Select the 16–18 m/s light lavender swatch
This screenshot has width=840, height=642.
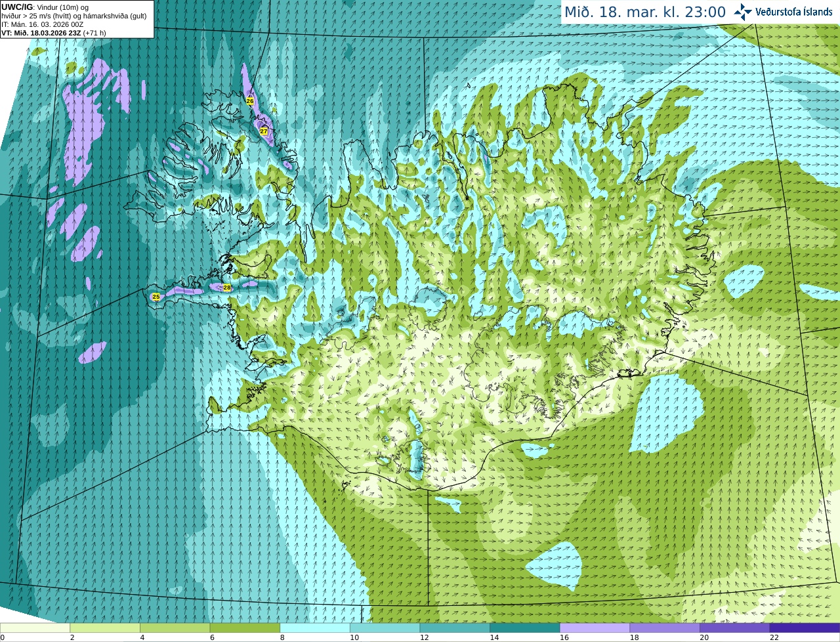point(595,628)
